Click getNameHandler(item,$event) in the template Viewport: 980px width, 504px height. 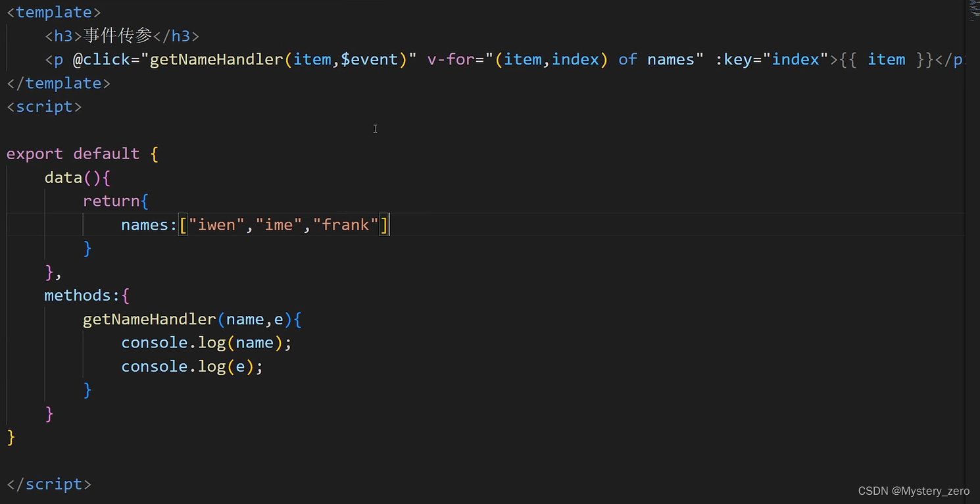[279, 60]
